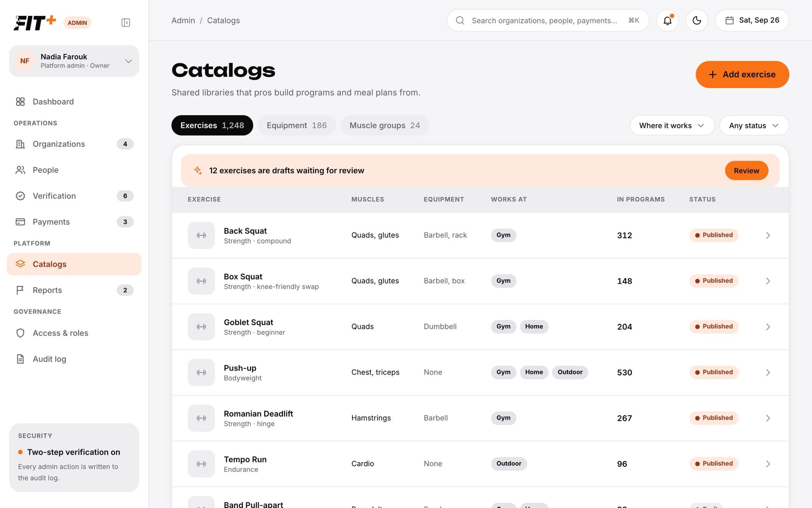Click the Access & roles shield icon
The height and width of the screenshot is (508, 812).
tap(20, 333)
